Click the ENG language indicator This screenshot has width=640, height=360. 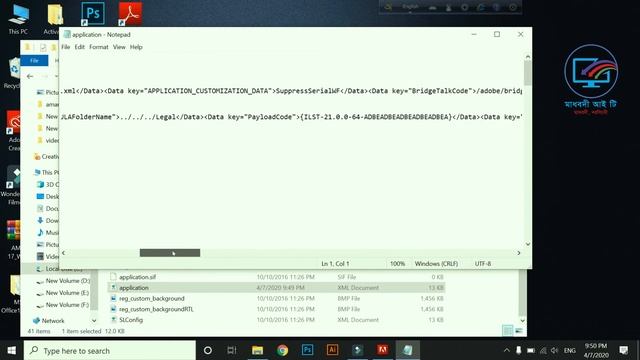569,350
